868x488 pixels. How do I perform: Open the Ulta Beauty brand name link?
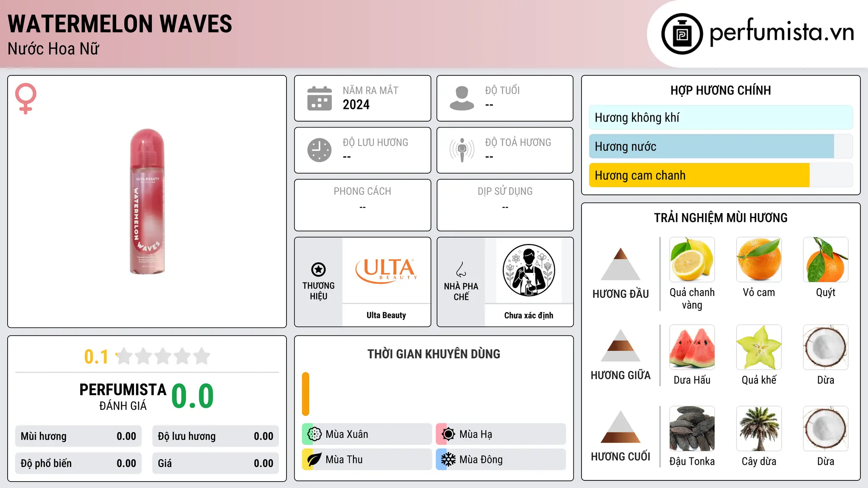386,315
